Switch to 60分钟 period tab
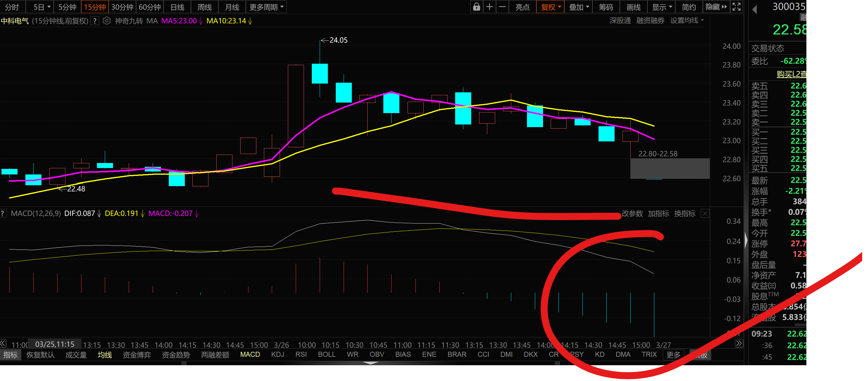 [x=149, y=7]
